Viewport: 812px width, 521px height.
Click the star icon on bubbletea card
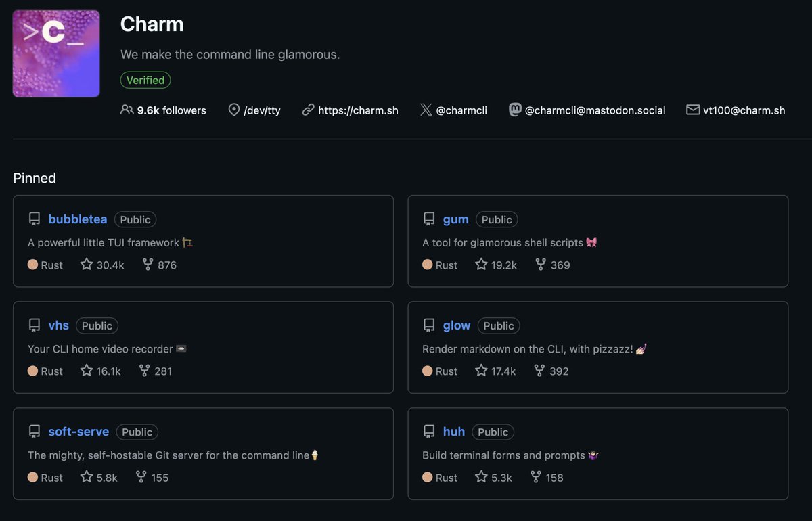click(87, 265)
